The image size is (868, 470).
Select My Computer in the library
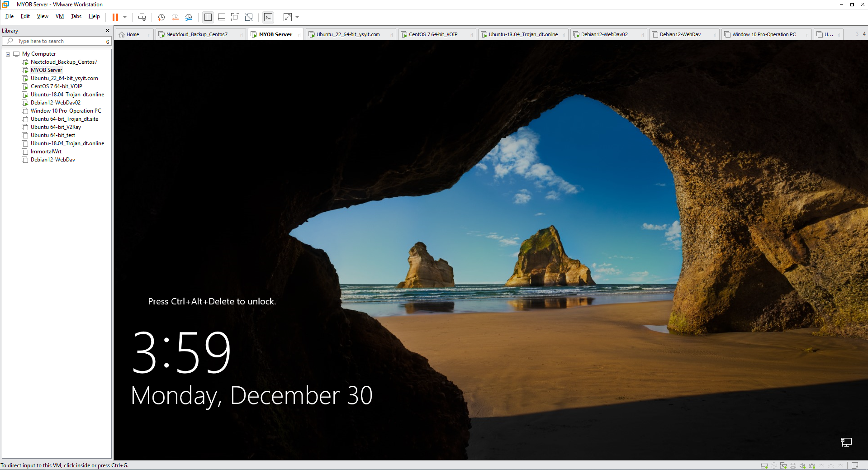(x=39, y=54)
